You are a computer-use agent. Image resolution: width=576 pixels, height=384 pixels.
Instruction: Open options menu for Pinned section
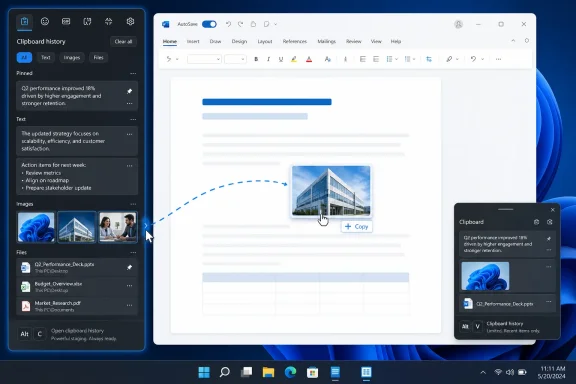133,73
